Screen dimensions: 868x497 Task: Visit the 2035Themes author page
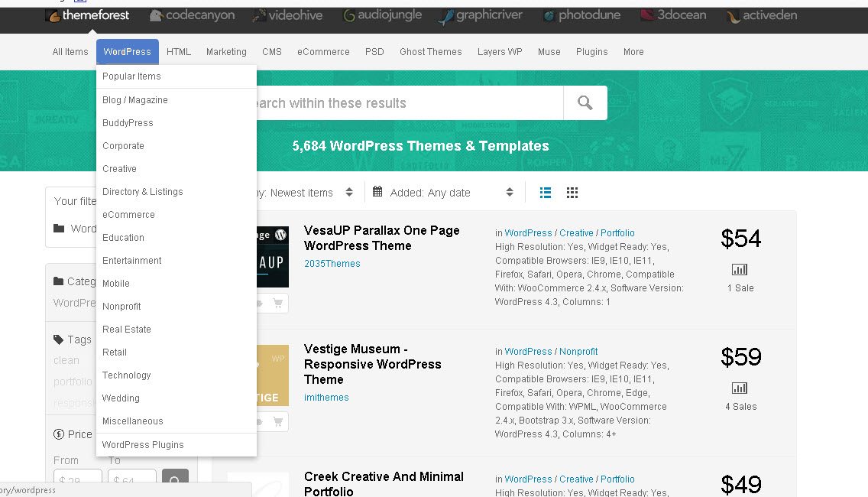tap(332, 264)
